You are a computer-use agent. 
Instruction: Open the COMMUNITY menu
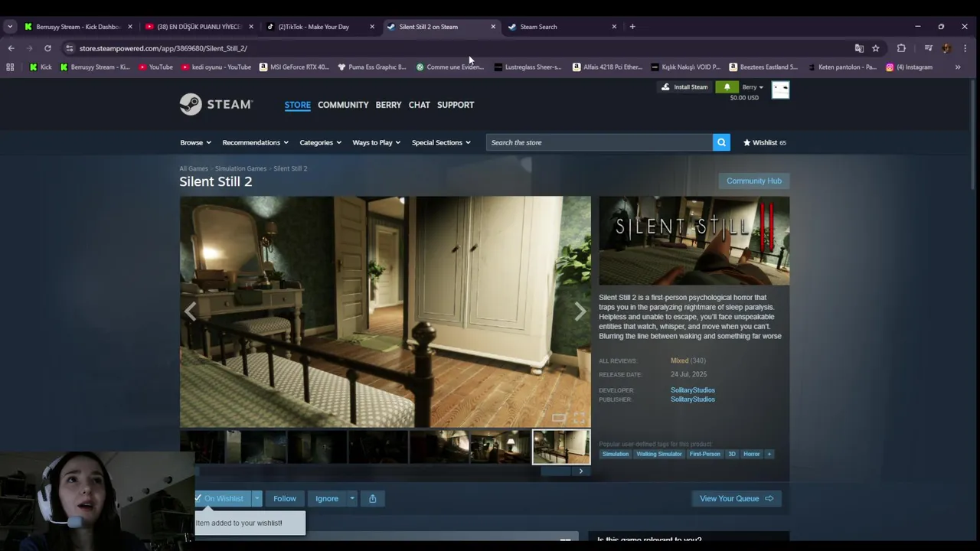coord(343,105)
